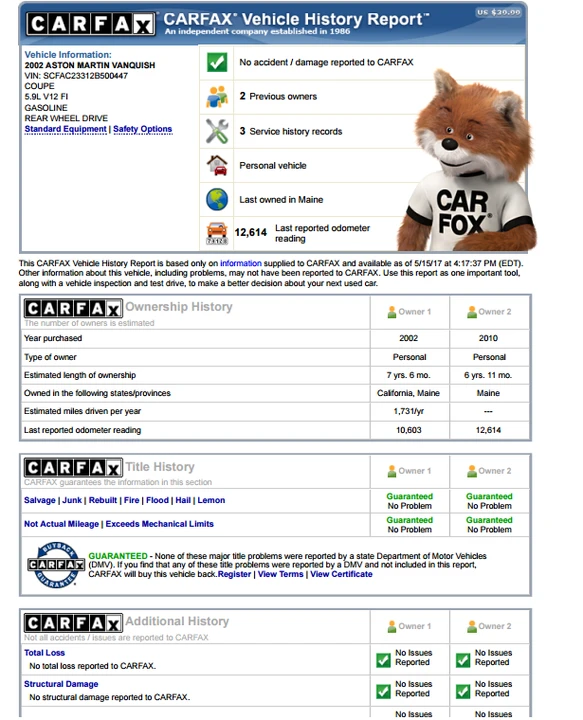Click Owner 2 icon in Ownership History
Screen dimensions: 583x720
pos(471,312)
